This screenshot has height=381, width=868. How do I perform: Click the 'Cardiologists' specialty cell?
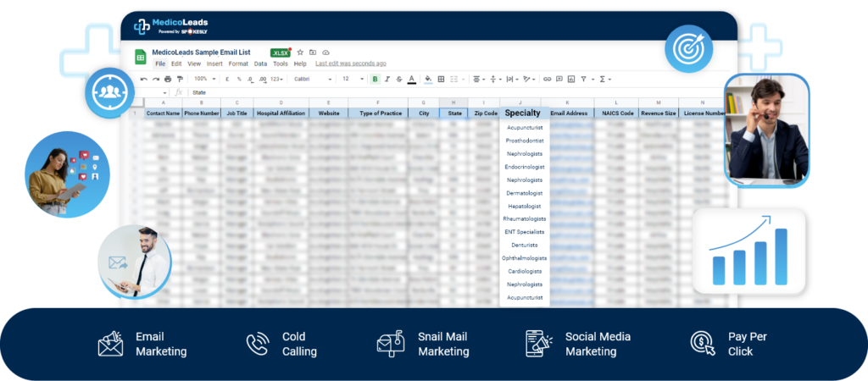click(524, 271)
